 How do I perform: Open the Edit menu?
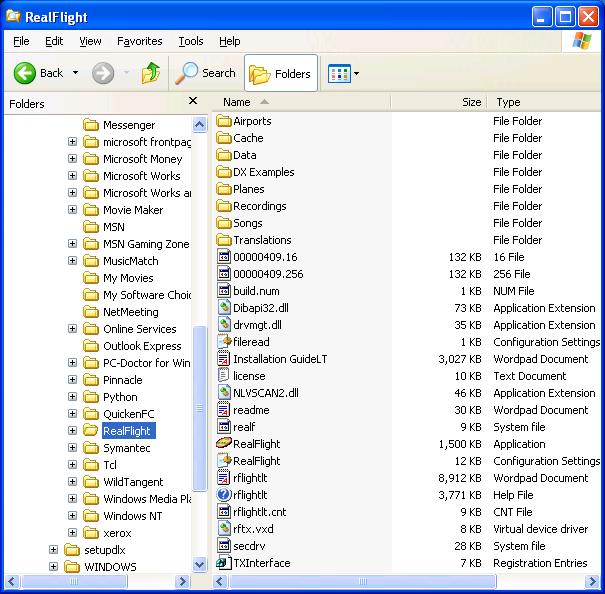(x=54, y=41)
